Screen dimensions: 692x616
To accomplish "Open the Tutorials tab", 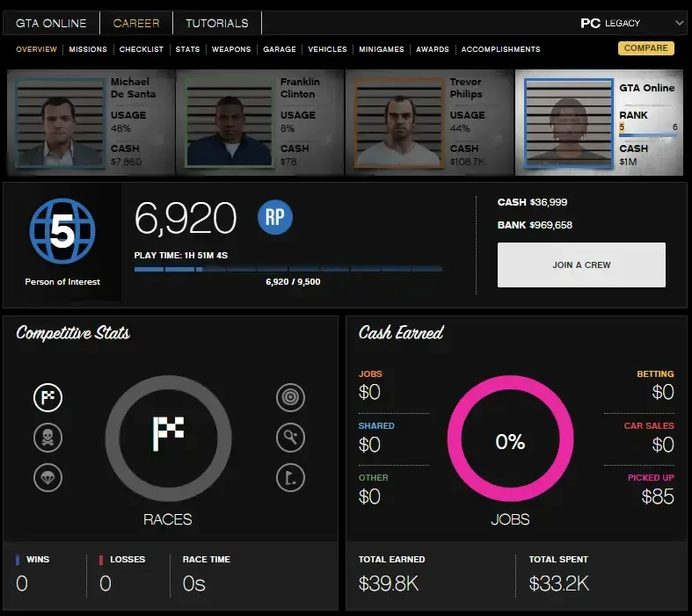I will 216,23.
